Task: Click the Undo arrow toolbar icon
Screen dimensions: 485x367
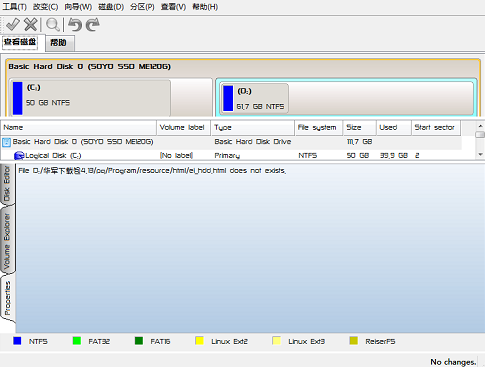Action: (x=75, y=25)
